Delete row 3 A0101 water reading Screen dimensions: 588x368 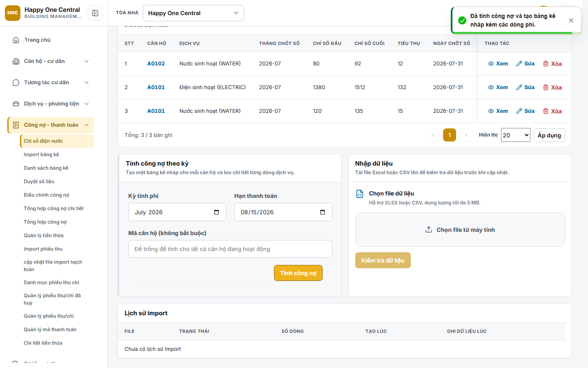pos(552,111)
